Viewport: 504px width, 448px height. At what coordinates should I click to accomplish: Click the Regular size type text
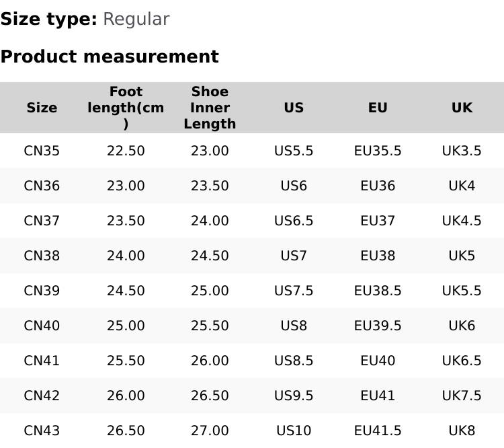[x=136, y=19]
